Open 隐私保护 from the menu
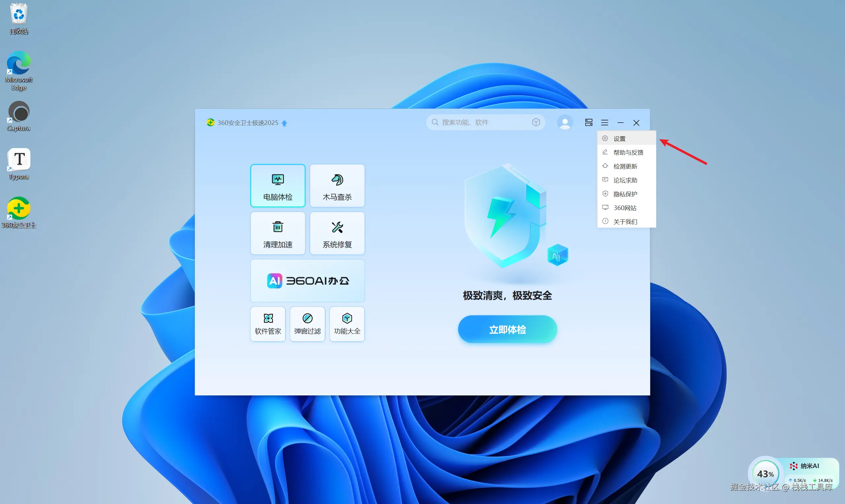The width and height of the screenshot is (845, 504). pyautogui.click(x=625, y=194)
